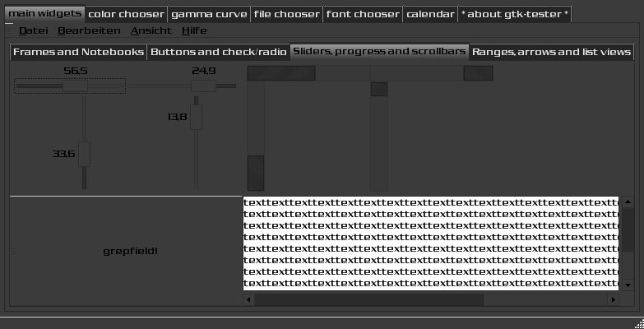Click the right arrow of horizontal scrollbar
The height and width of the screenshot is (329, 644).
pyautogui.click(x=614, y=300)
